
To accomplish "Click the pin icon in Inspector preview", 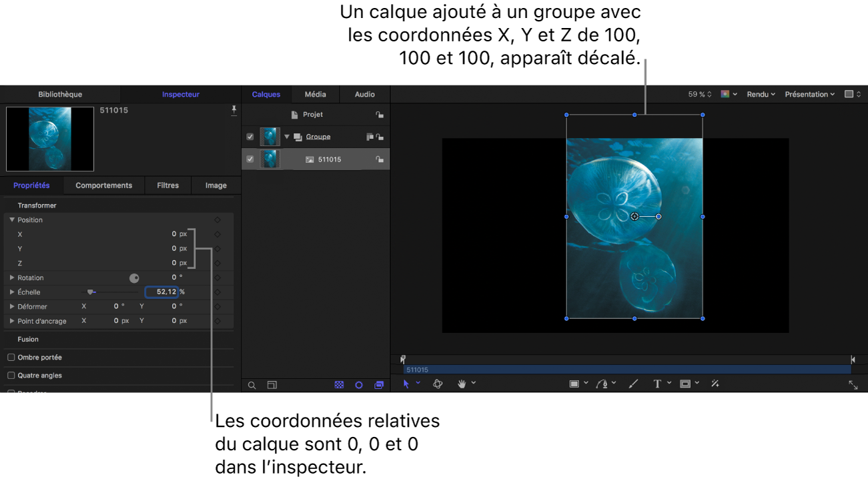I will point(234,110).
